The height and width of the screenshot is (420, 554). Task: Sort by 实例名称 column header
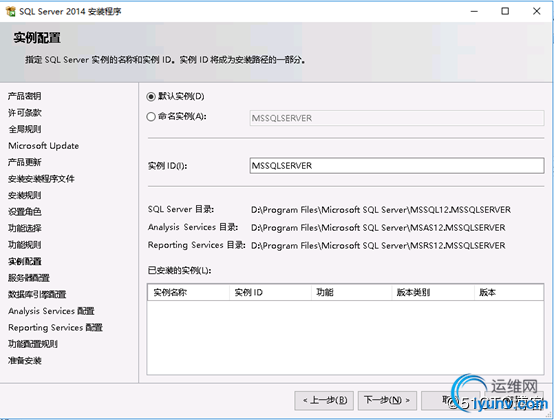coord(188,292)
